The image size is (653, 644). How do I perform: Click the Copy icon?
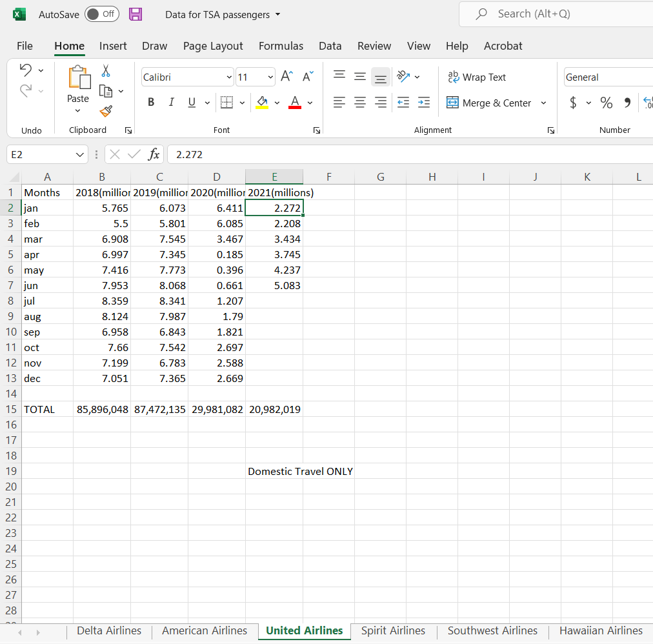(x=106, y=91)
